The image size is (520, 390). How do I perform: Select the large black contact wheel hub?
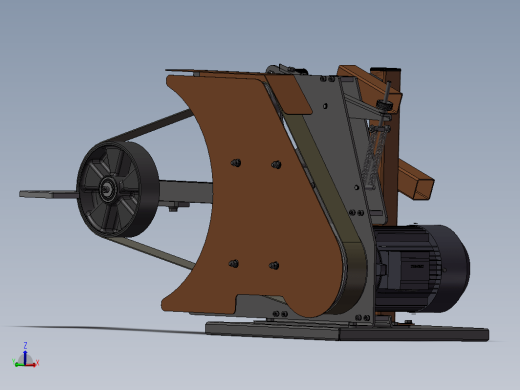point(118,189)
